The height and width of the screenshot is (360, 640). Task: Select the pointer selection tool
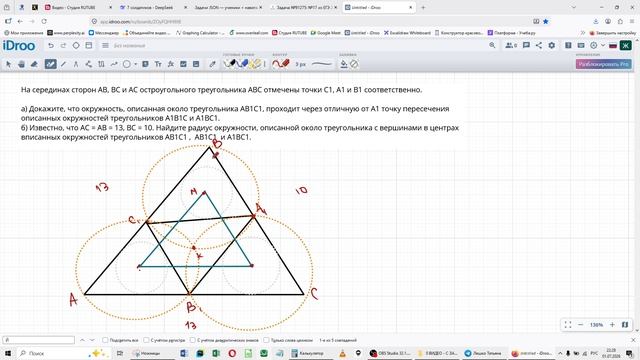click(x=9, y=64)
